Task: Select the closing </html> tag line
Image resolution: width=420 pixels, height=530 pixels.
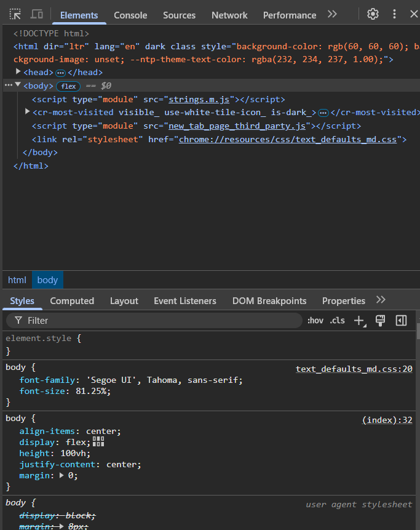Action: click(31, 166)
